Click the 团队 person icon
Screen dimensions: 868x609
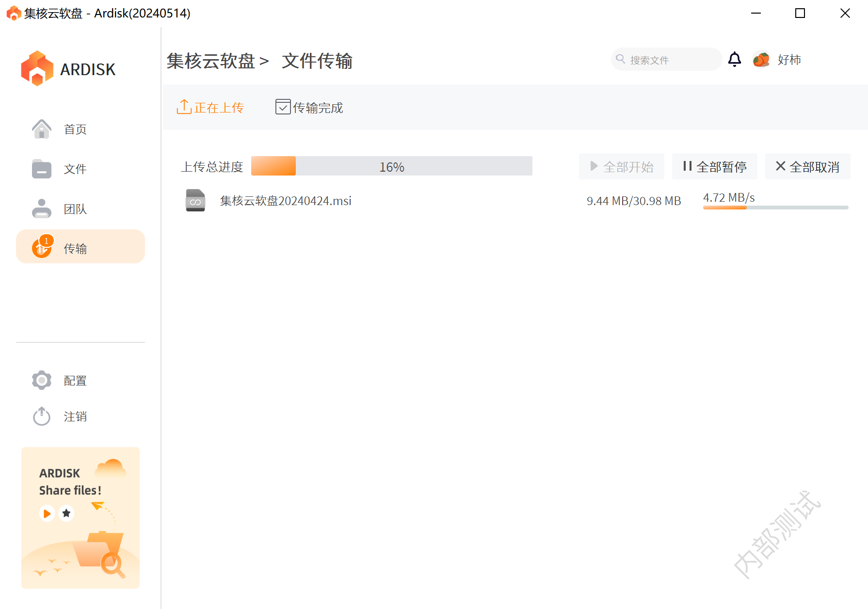pyautogui.click(x=42, y=208)
